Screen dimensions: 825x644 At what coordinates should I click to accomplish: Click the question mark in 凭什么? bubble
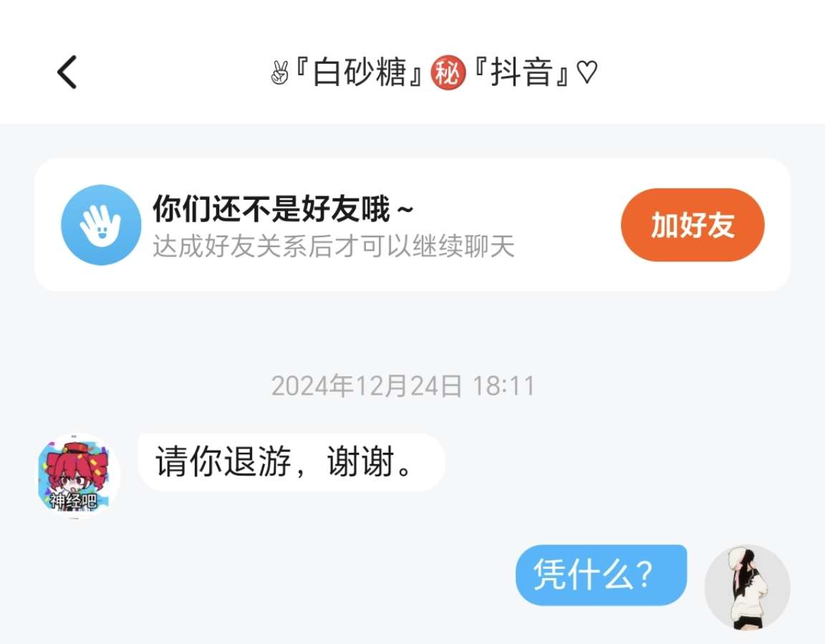(x=644, y=575)
